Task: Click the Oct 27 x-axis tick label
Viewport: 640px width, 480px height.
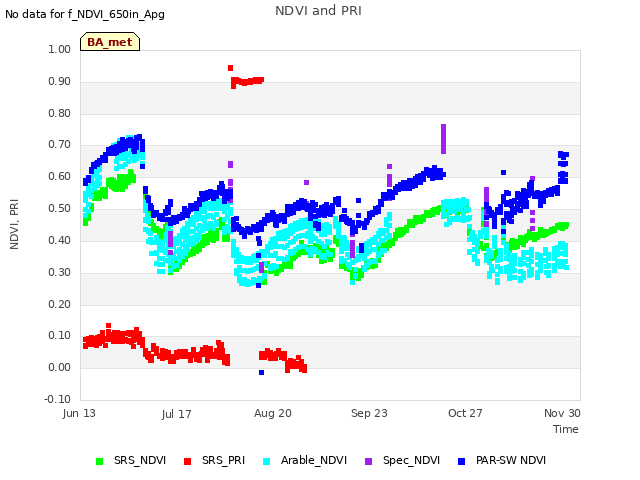Action: coord(465,413)
